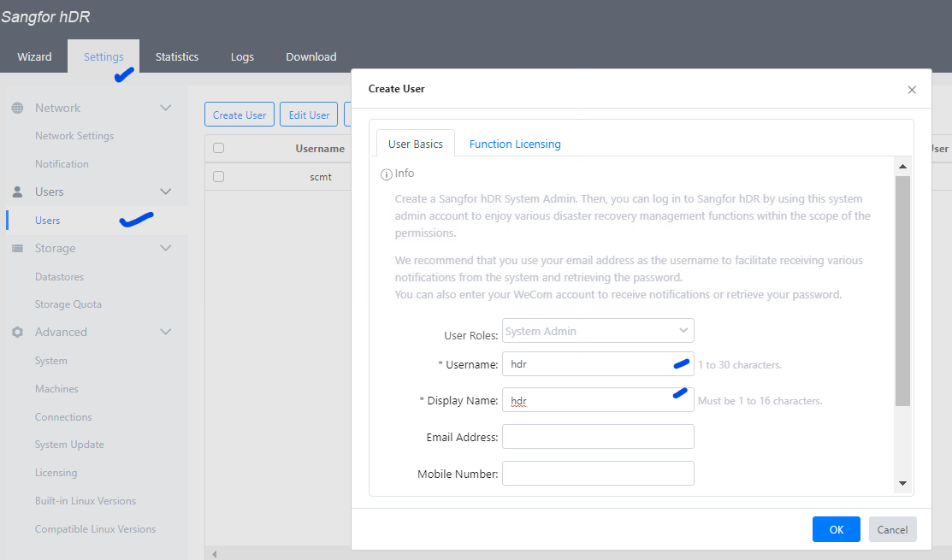
Task: Click the Network globe icon in sidebar
Action: [x=19, y=108]
